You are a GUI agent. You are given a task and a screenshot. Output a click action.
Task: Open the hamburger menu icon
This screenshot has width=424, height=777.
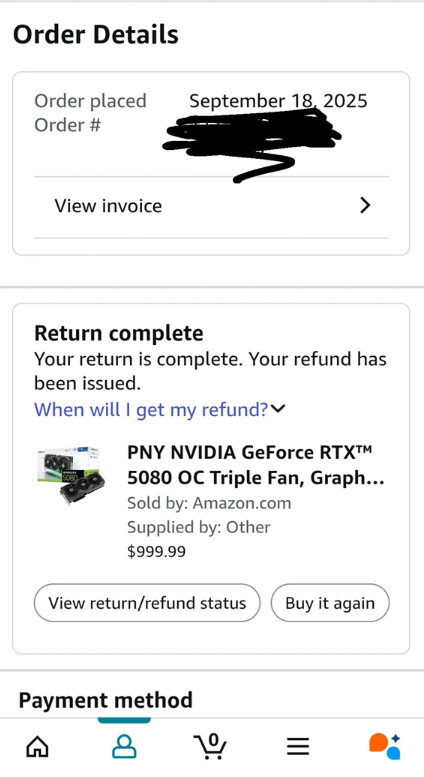(298, 746)
